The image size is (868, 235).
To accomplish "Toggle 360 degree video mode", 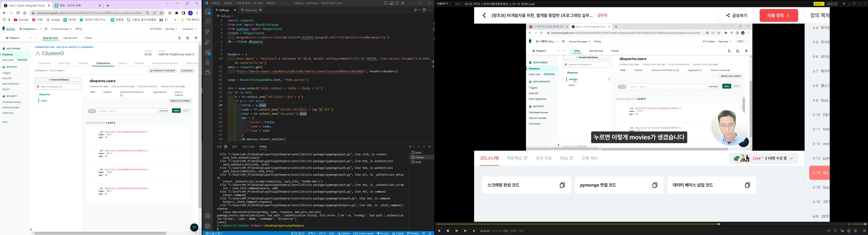I will tap(829, 231).
